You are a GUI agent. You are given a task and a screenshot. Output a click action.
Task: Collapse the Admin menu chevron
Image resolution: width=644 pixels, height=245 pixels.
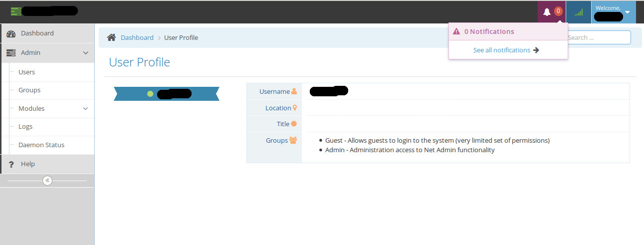(85, 53)
